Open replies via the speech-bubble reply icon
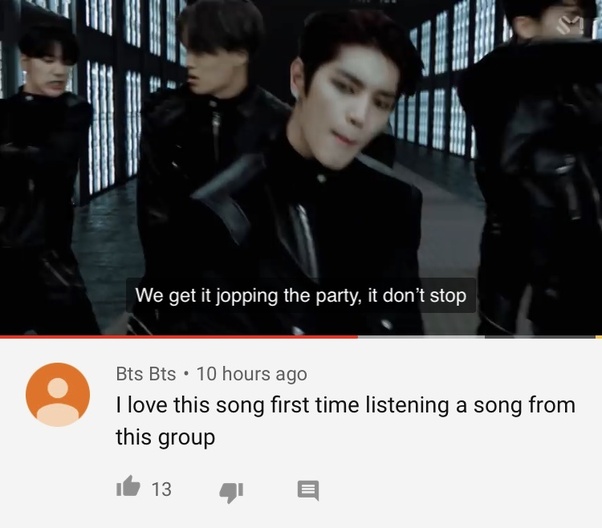This screenshot has width=602, height=528. click(x=308, y=490)
